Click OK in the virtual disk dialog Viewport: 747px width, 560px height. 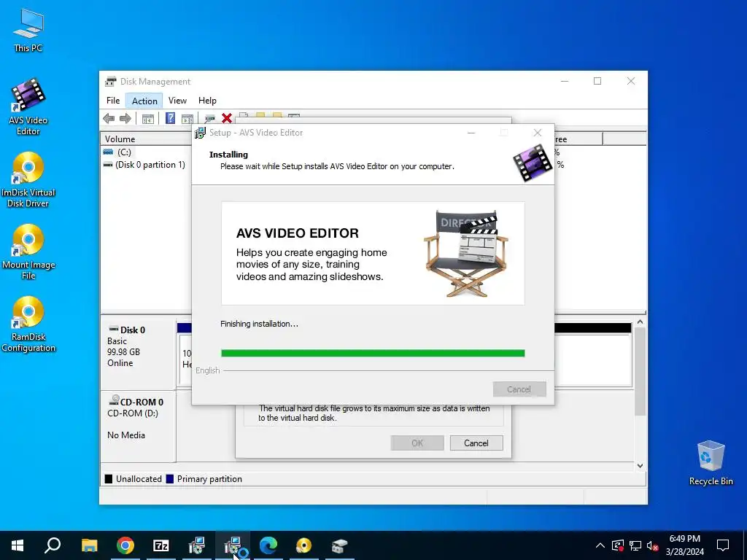click(417, 443)
